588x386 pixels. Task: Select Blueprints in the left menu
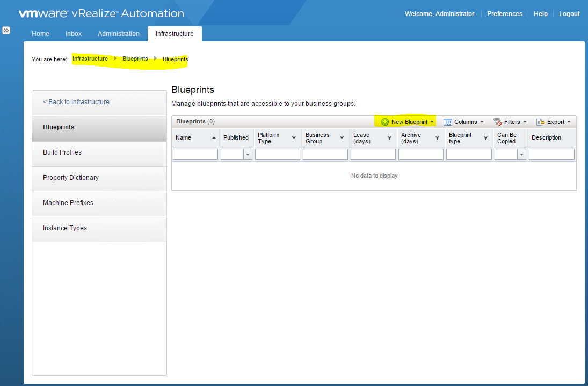(x=99, y=127)
